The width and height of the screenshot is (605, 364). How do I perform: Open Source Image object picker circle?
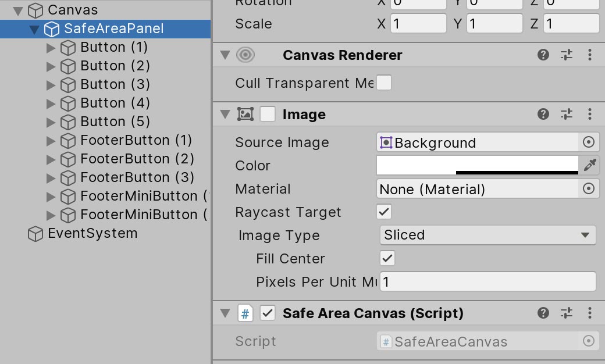click(589, 142)
